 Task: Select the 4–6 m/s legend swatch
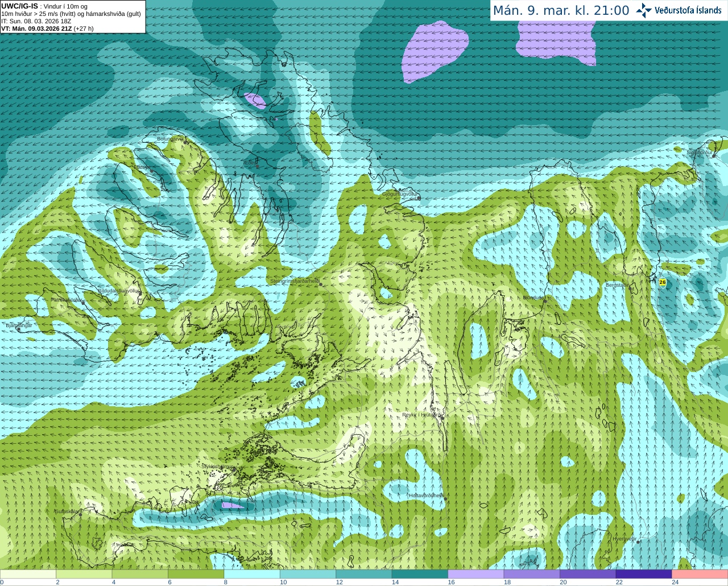(140, 574)
